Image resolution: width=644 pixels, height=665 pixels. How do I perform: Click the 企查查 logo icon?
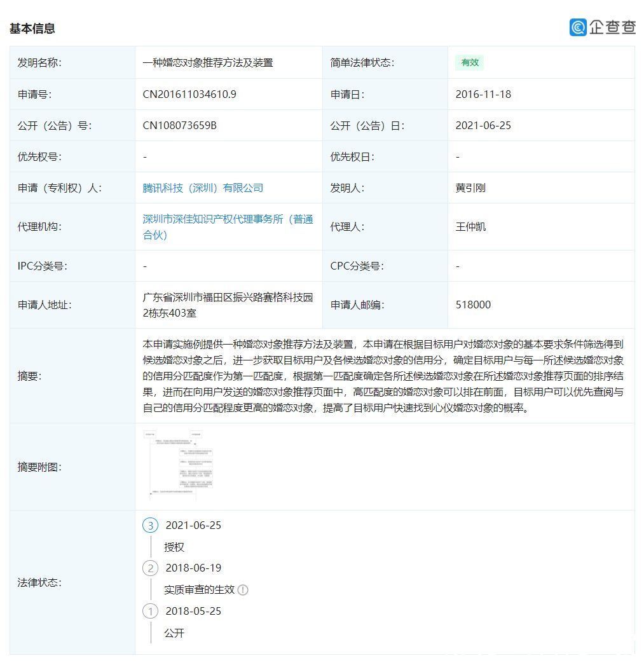[577, 27]
